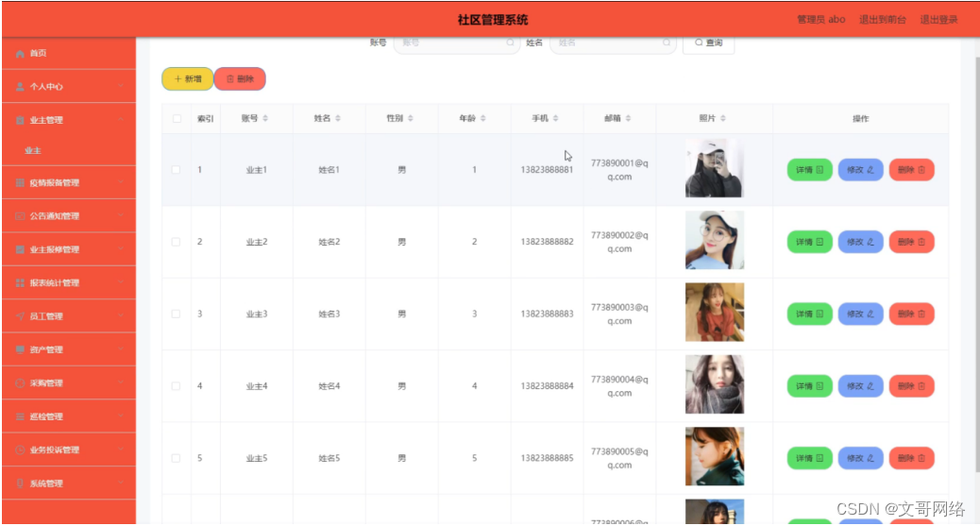Check the checkbox for row 业主3

click(x=176, y=314)
